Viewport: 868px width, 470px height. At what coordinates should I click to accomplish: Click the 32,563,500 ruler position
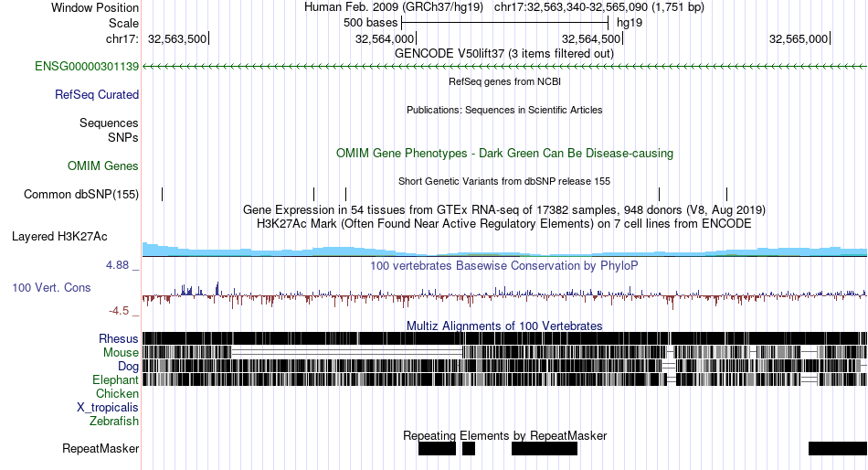coord(177,38)
